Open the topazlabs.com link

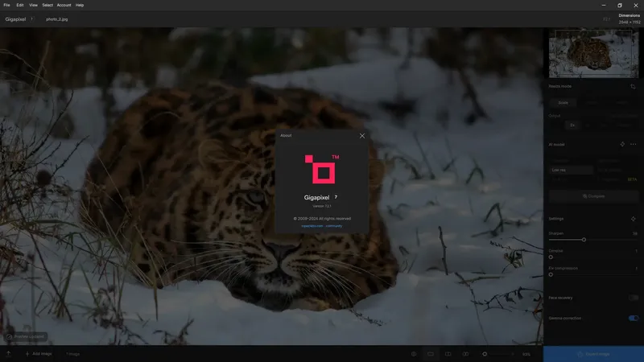pyautogui.click(x=312, y=226)
